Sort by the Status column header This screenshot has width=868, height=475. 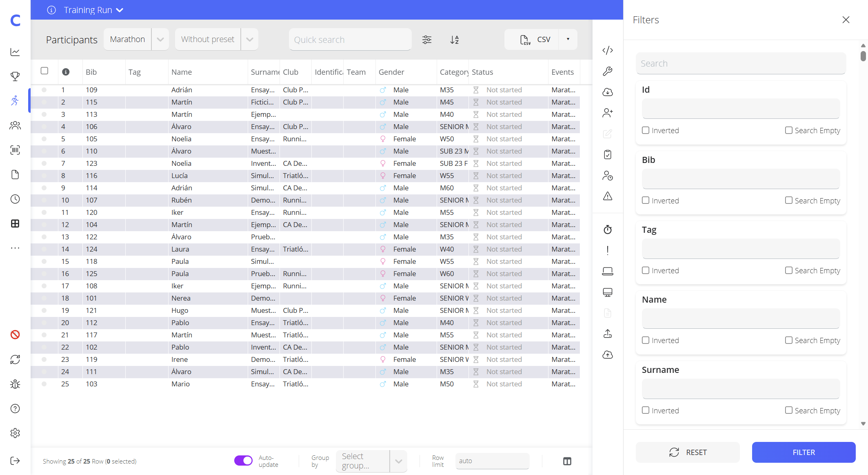[482, 72]
